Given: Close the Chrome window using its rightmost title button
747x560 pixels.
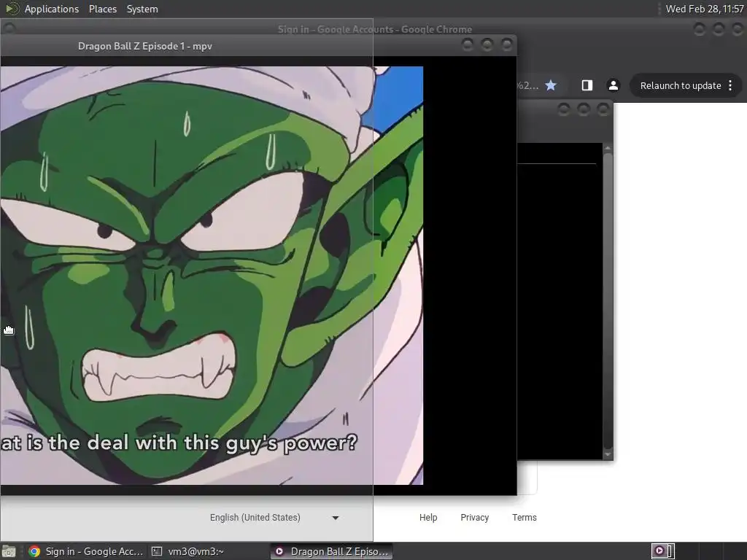Looking at the screenshot, I should pos(738,29).
